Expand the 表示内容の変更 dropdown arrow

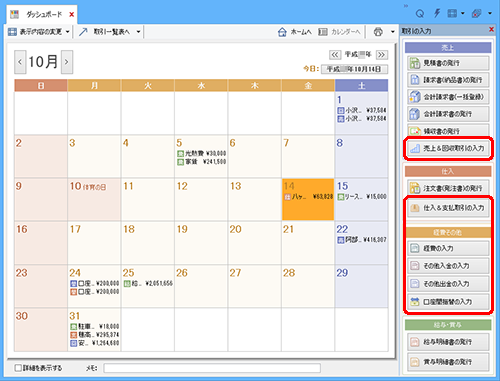pos(68,32)
